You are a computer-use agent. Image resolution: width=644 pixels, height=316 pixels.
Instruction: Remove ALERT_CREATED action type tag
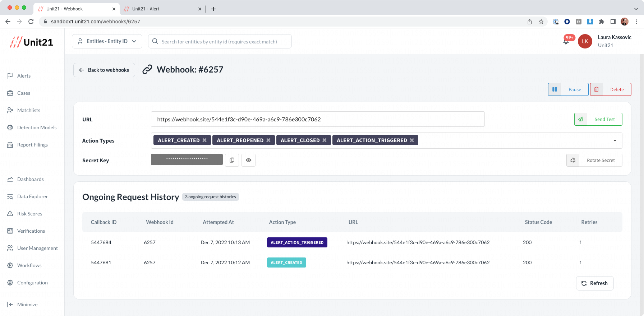pyautogui.click(x=204, y=140)
